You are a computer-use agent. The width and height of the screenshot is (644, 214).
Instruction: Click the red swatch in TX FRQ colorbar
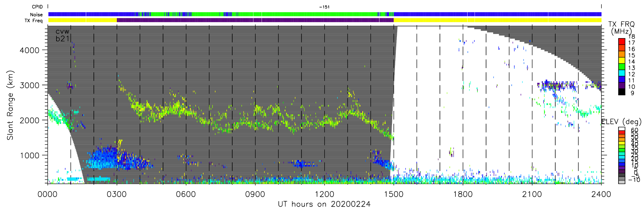[622, 41]
